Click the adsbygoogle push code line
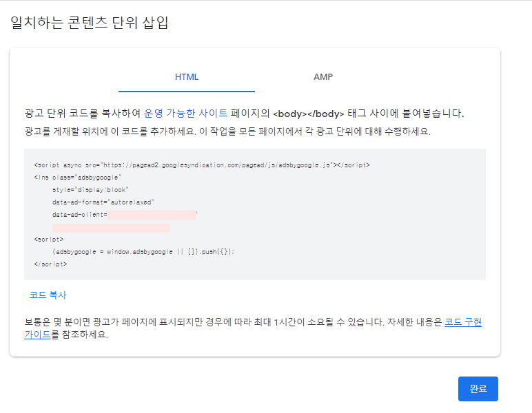This screenshot has width=532, height=413. pyautogui.click(x=143, y=252)
